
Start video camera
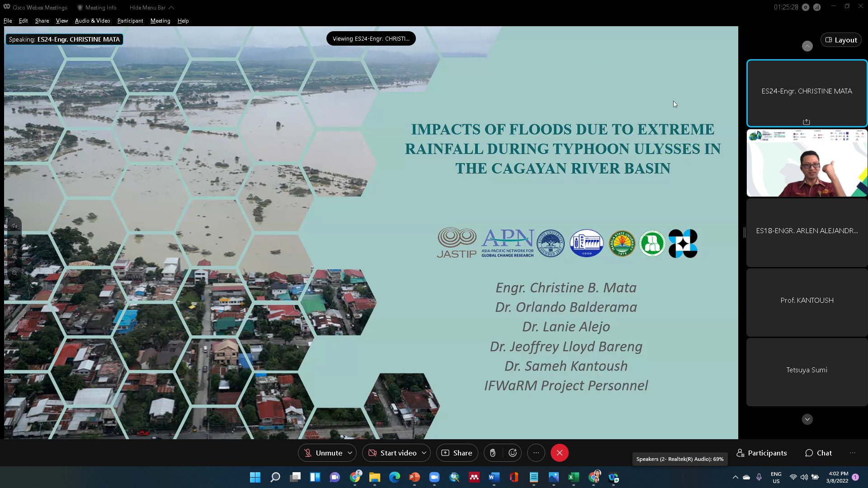(x=392, y=453)
